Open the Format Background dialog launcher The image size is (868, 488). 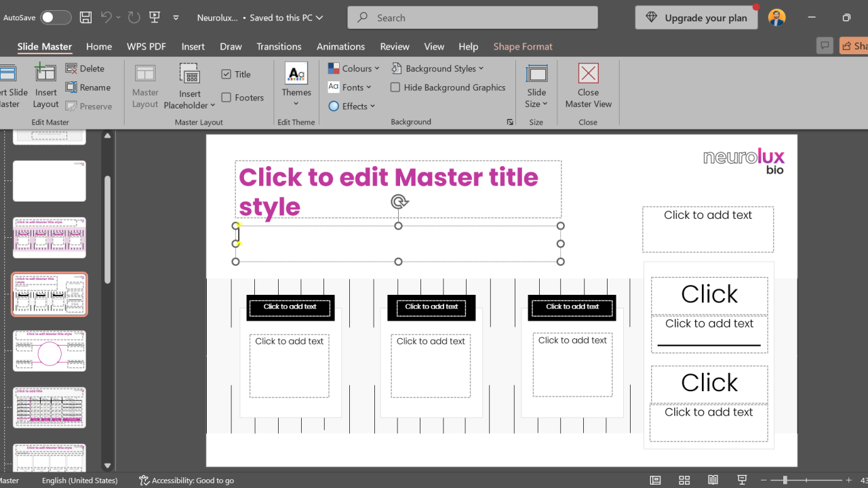coord(510,122)
